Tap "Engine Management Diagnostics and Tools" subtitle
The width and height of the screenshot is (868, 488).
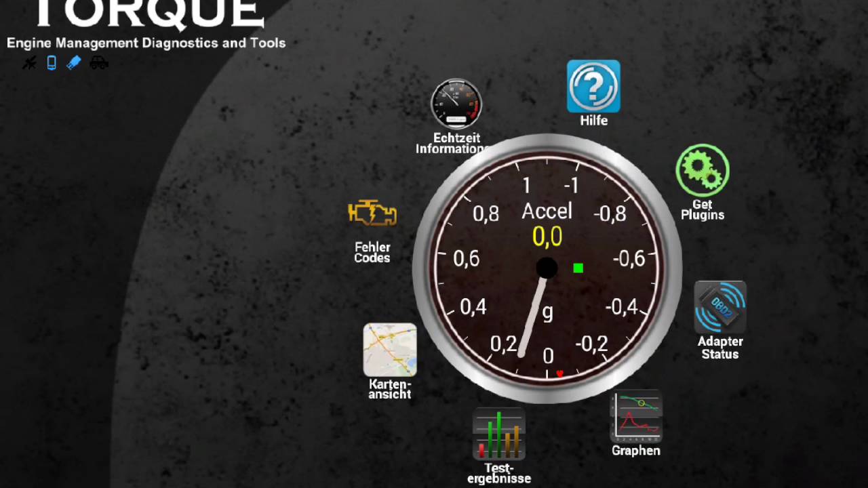pyautogui.click(x=146, y=43)
